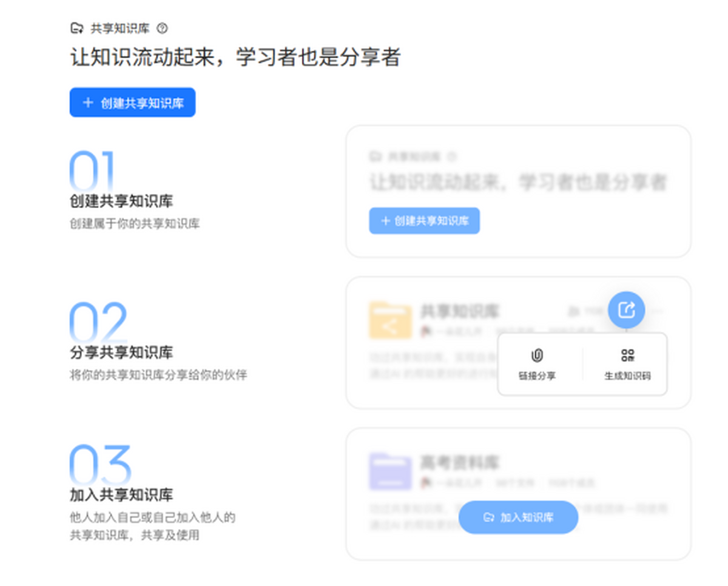This screenshot has height=586, width=728.
Task: Click the QR code icon above 生成知识码
Action: pos(628,355)
